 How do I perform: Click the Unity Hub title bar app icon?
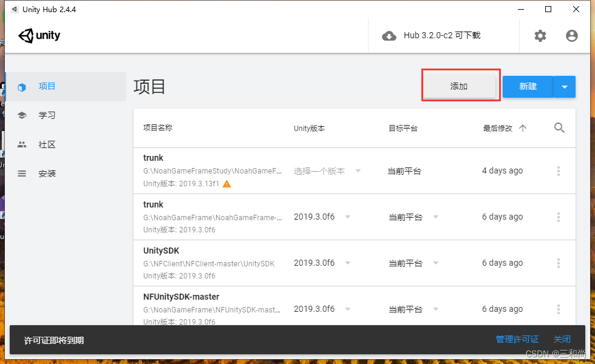point(15,10)
